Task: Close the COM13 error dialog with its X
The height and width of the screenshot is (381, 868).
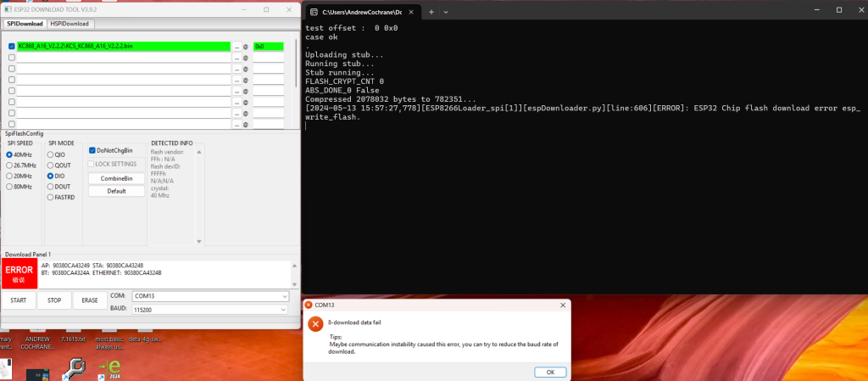Action: coord(563,305)
